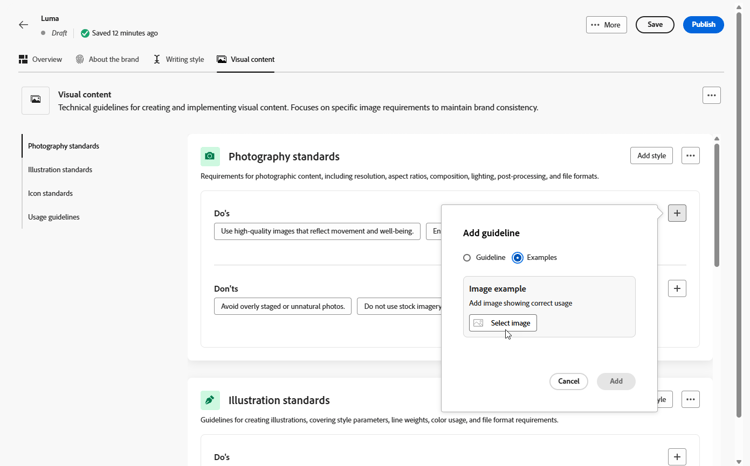Open the Visual content section options ellipsis
The height and width of the screenshot is (466, 750).
pyautogui.click(x=711, y=96)
